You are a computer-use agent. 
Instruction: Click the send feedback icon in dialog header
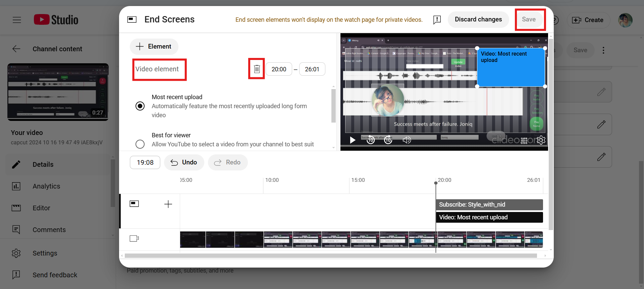pos(437,20)
